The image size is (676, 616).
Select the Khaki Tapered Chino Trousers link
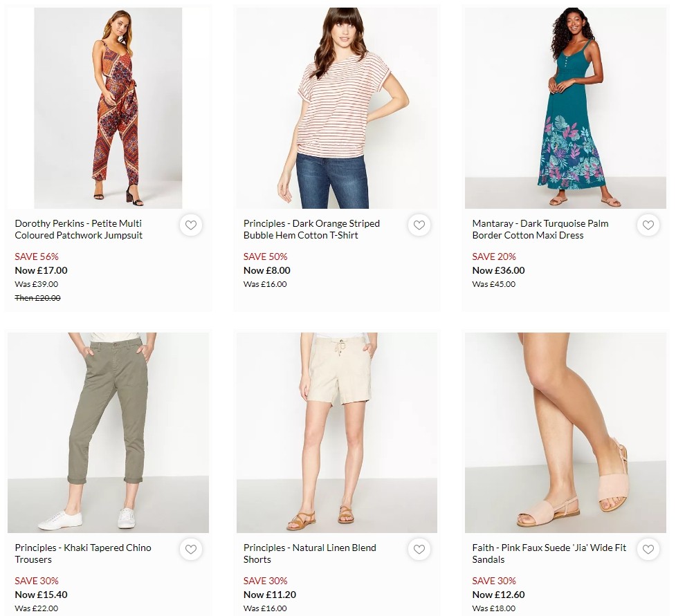click(83, 553)
